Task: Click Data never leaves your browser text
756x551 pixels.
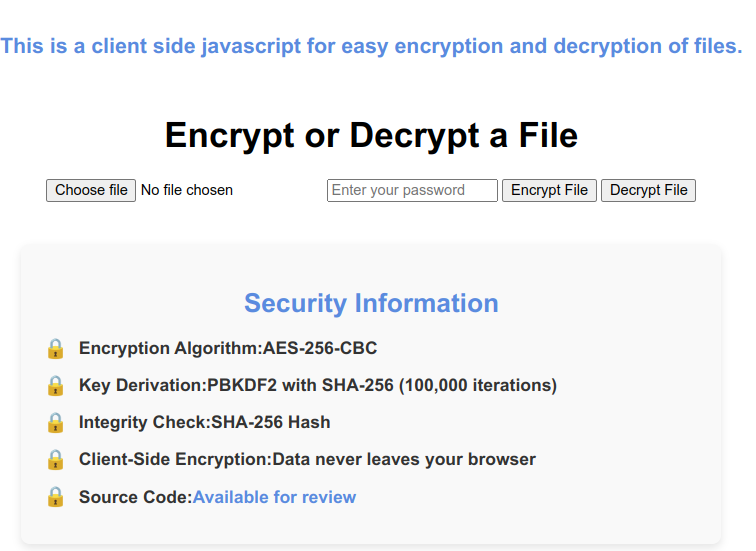Action: (x=404, y=459)
